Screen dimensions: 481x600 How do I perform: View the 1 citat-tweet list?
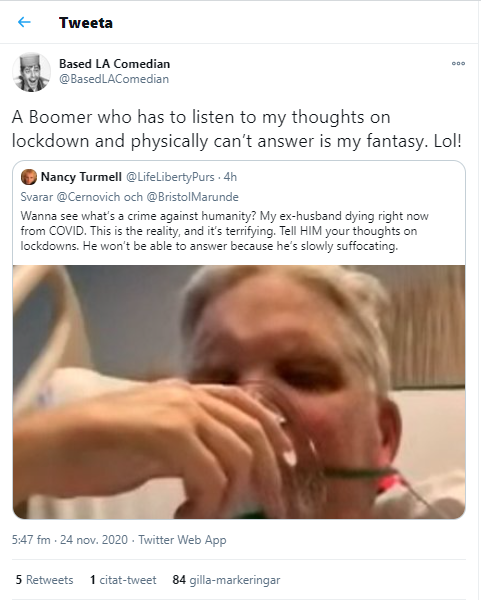point(123,580)
